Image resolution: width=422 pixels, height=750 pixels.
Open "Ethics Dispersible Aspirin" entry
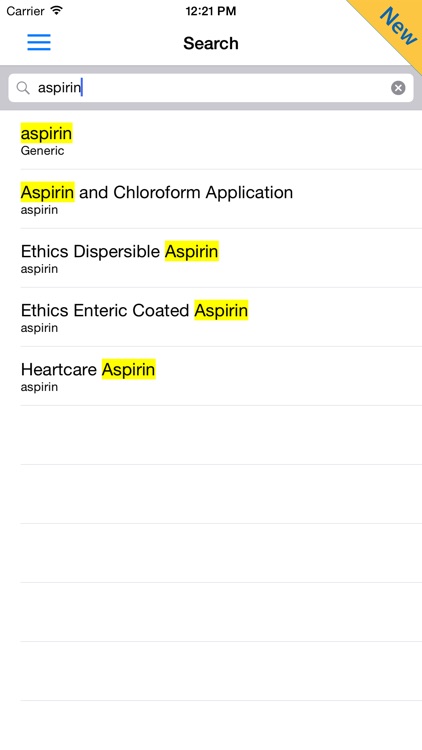(x=211, y=258)
